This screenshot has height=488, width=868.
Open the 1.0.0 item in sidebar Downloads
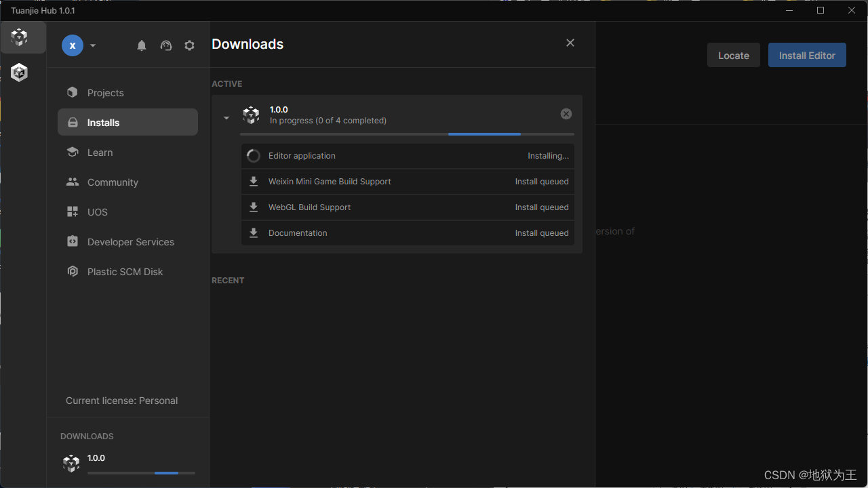coord(127,464)
